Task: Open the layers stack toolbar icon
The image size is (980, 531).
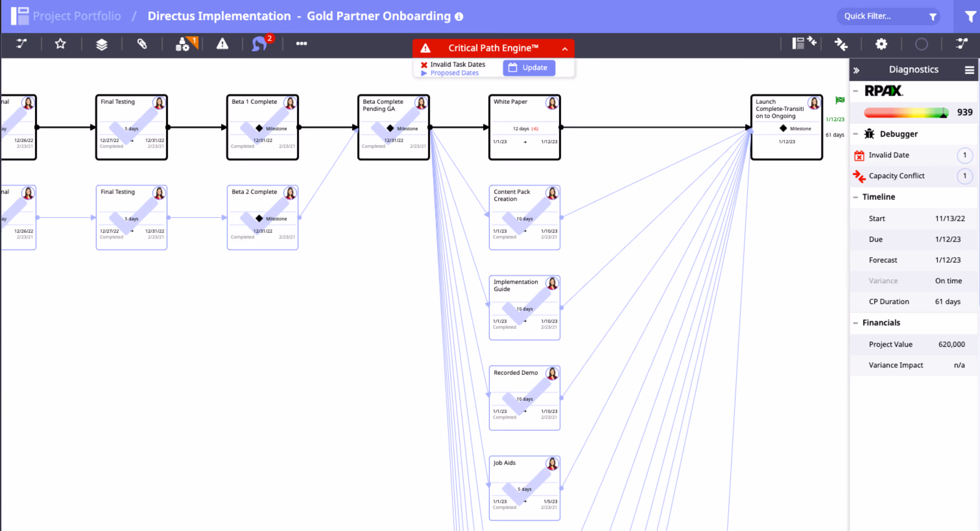Action: click(102, 44)
